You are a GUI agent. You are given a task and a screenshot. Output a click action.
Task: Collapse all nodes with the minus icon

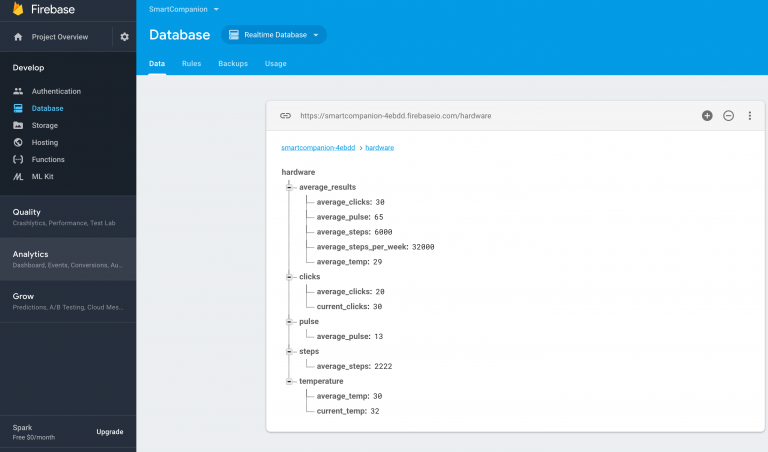(728, 116)
